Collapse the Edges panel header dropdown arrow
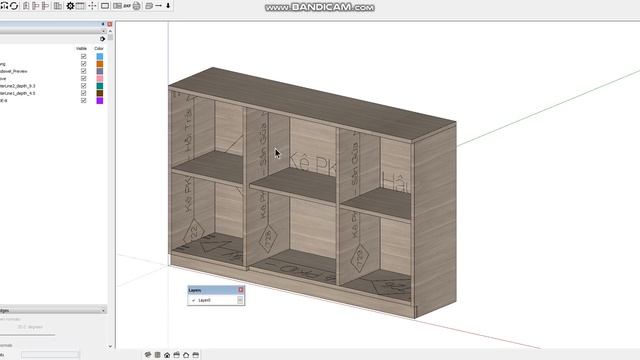Viewport: 640px width, 360px height. coord(103,311)
